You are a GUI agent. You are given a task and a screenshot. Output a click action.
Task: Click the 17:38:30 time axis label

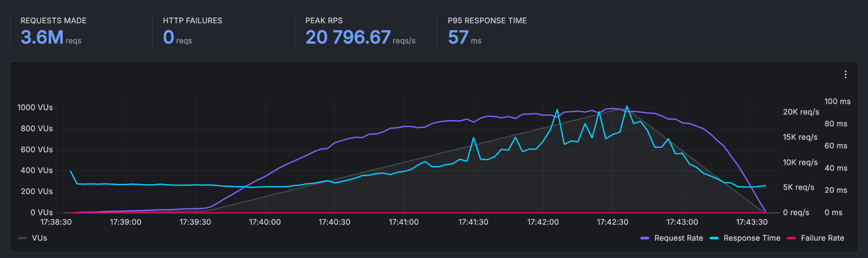click(56, 222)
